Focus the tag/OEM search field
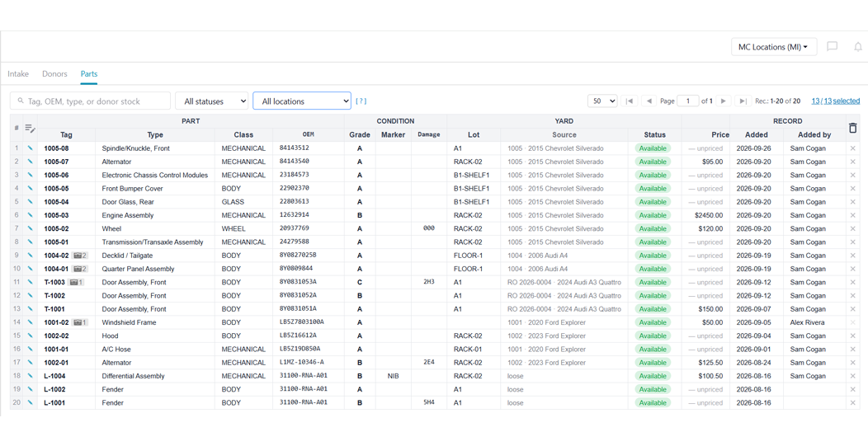 [x=90, y=101]
